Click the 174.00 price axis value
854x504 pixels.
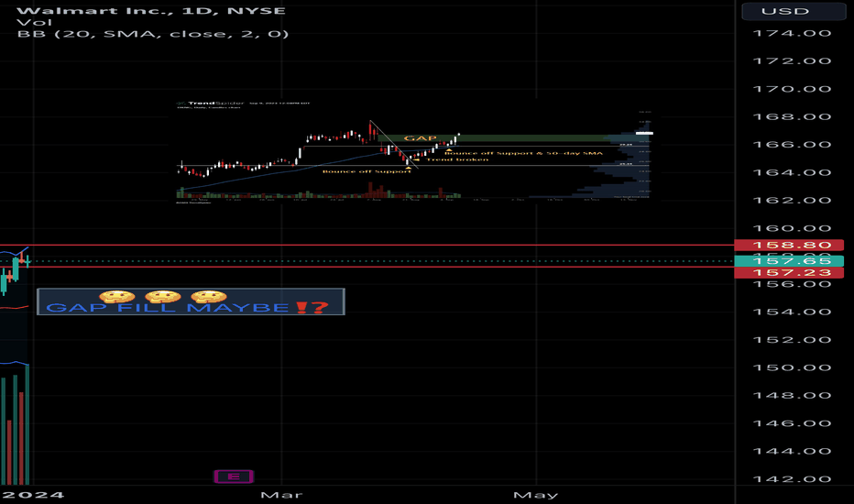point(792,33)
